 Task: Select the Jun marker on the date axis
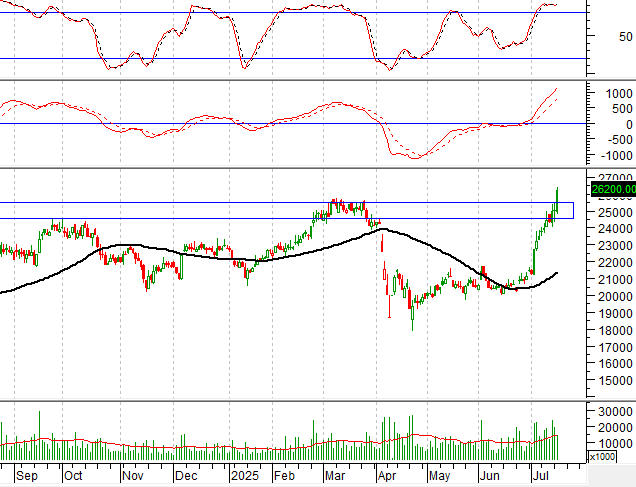(x=490, y=477)
